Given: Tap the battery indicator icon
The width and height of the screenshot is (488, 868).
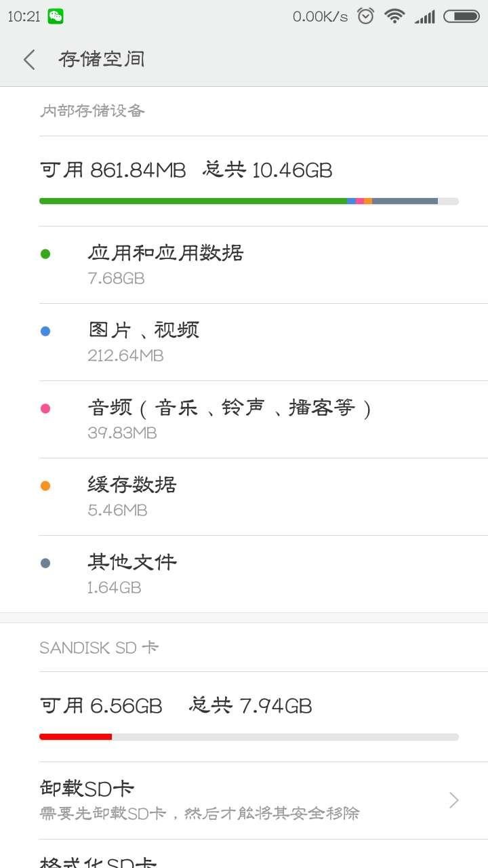Looking at the screenshot, I should [462, 16].
